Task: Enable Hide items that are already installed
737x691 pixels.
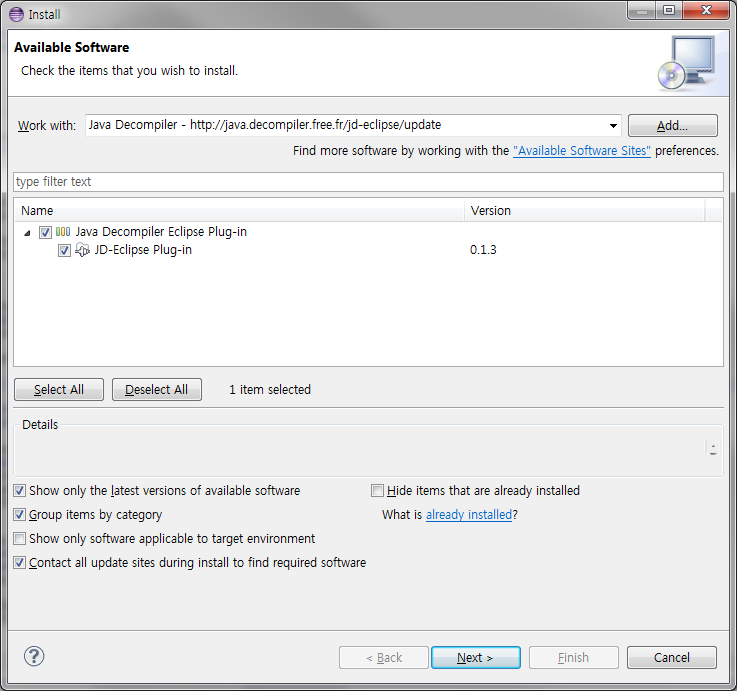Action: 377,491
